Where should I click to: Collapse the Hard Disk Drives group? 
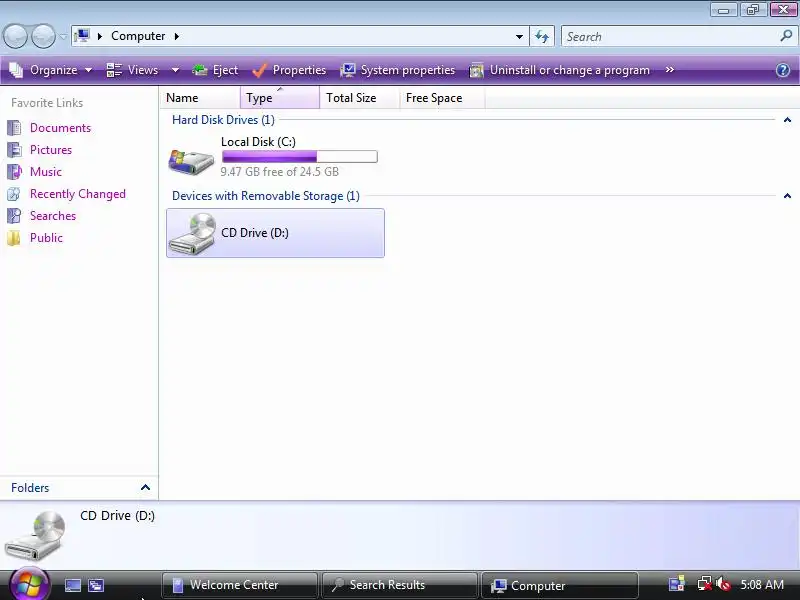pos(787,120)
